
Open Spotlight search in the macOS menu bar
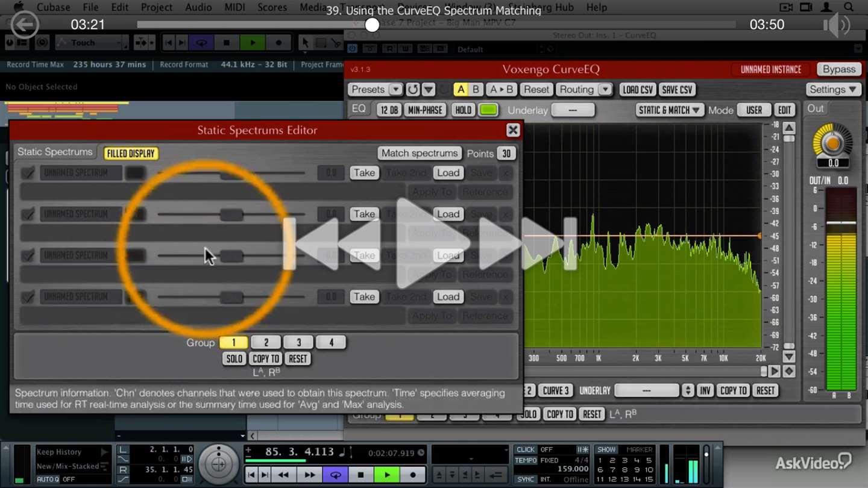pos(849,7)
